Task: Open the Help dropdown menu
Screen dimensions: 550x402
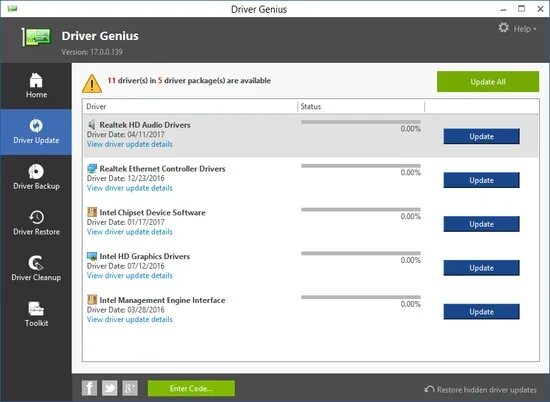Action: [x=525, y=29]
